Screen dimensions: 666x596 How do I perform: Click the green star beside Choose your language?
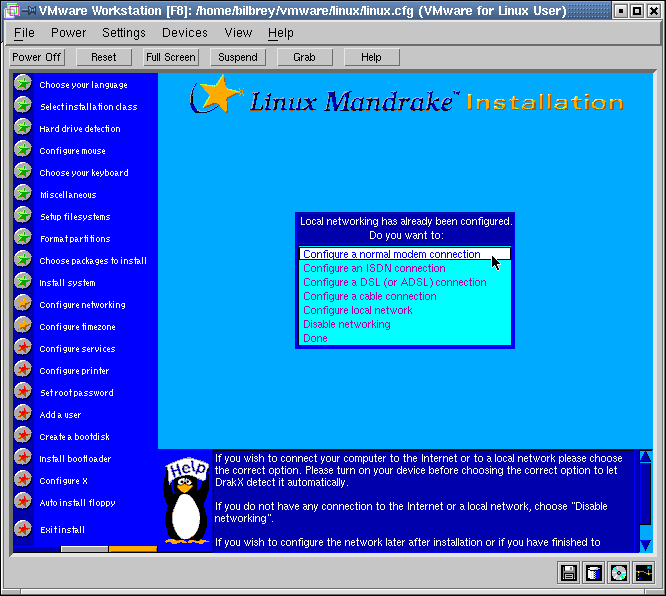(23, 84)
